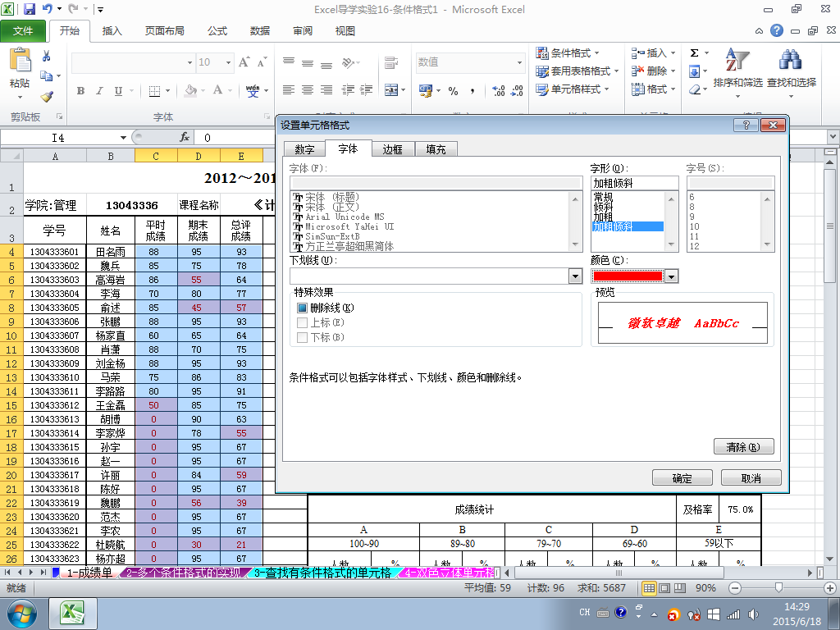Click the Clear (清除) button
The height and width of the screenshot is (630, 840).
click(x=744, y=447)
